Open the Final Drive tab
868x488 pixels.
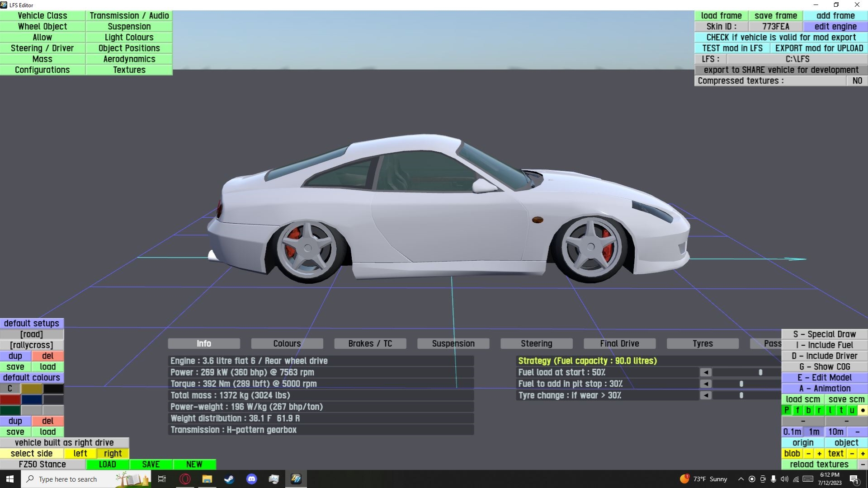coord(619,344)
